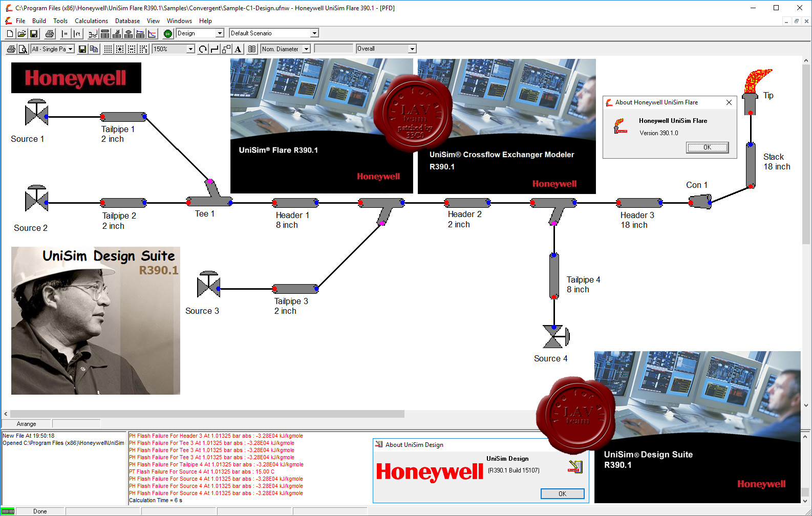Open the Calculations menu
The width and height of the screenshot is (812, 516).
[91, 21]
